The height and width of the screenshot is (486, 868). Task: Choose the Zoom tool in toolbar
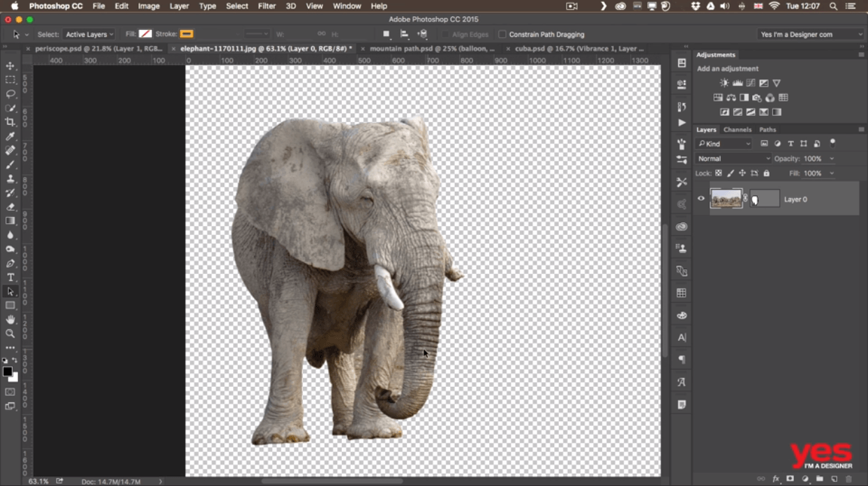[10, 333]
